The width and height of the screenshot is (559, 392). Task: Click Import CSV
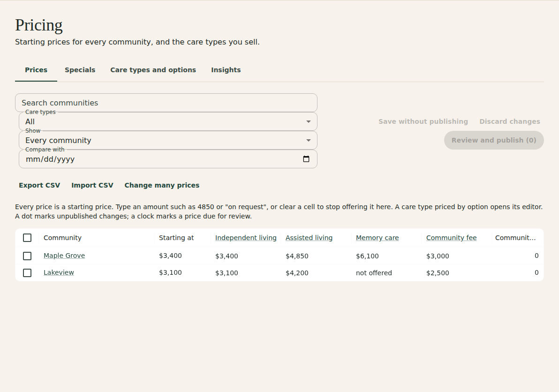(92, 185)
